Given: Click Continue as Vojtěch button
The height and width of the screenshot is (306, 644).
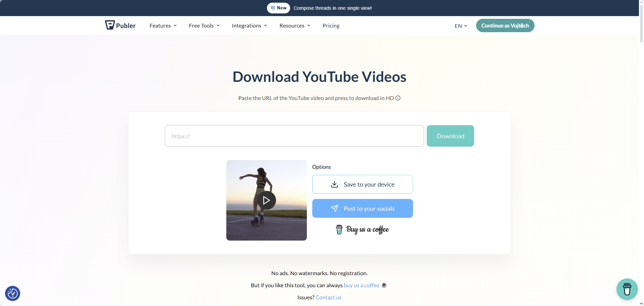Looking at the screenshot, I should tap(505, 25).
